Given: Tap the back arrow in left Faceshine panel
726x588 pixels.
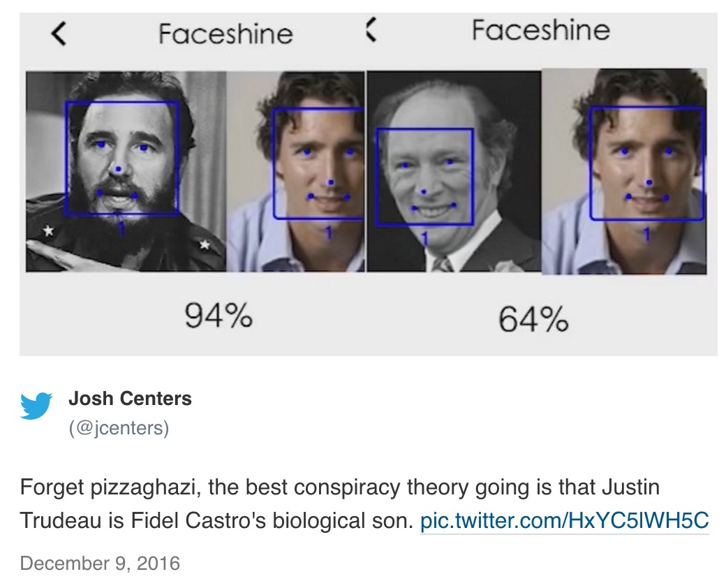Looking at the screenshot, I should pos(59,33).
